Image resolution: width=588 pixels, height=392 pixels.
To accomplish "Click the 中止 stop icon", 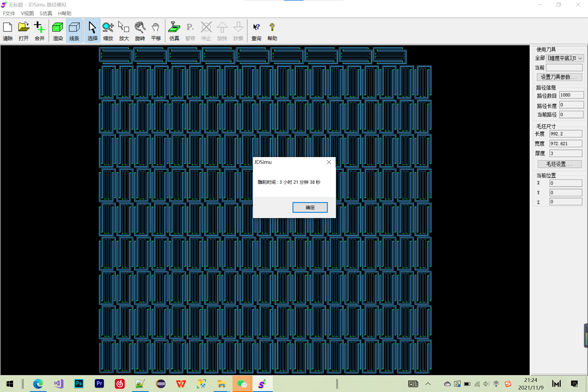I will click(x=206, y=31).
